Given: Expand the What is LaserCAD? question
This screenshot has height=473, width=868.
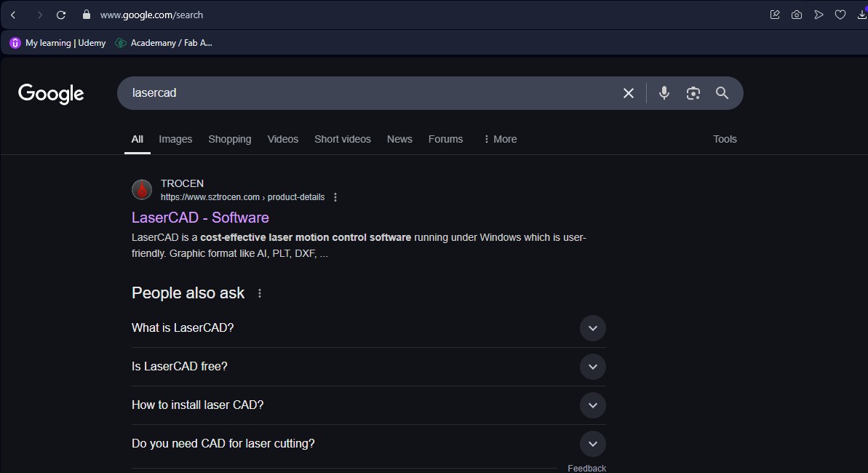Looking at the screenshot, I should [369, 328].
